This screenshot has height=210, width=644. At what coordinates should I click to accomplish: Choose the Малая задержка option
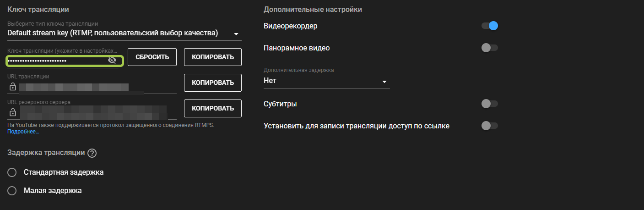tap(12, 191)
